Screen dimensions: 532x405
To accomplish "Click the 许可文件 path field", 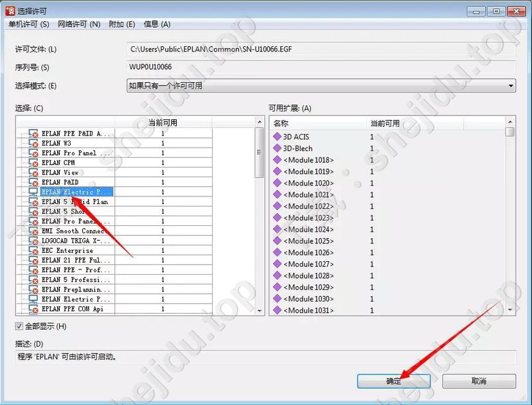I will (x=321, y=49).
